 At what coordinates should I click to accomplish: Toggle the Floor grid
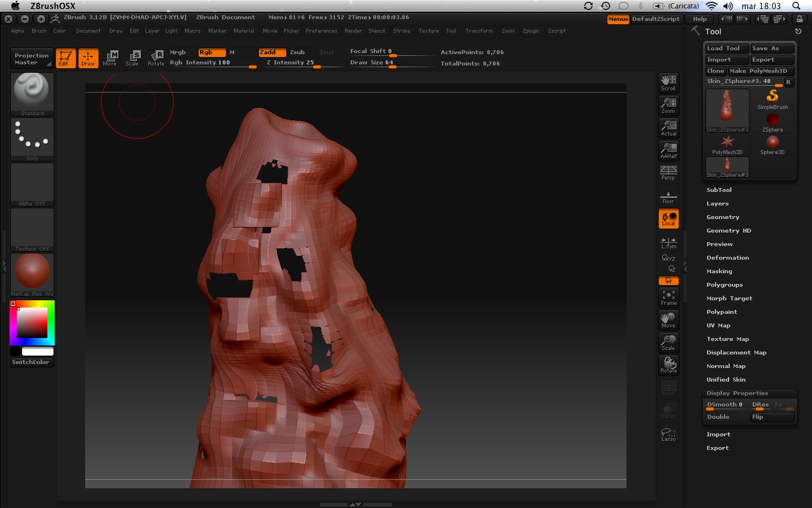tap(668, 197)
